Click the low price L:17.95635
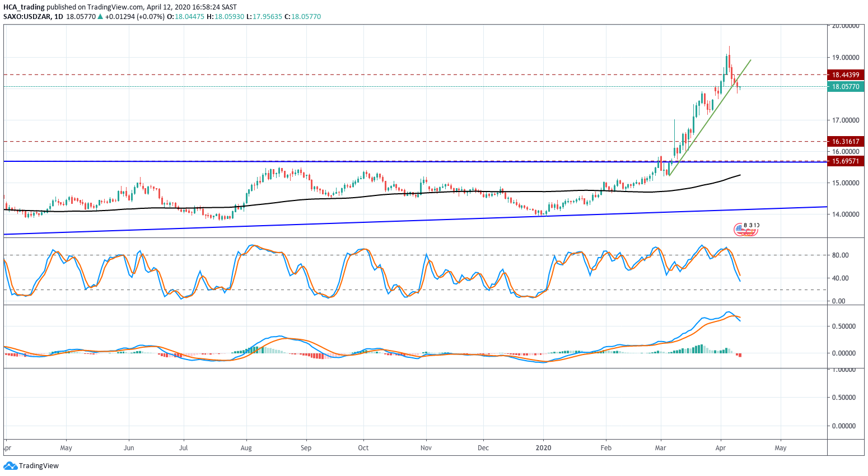The width and height of the screenshot is (868, 476). (x=264, y=17)
